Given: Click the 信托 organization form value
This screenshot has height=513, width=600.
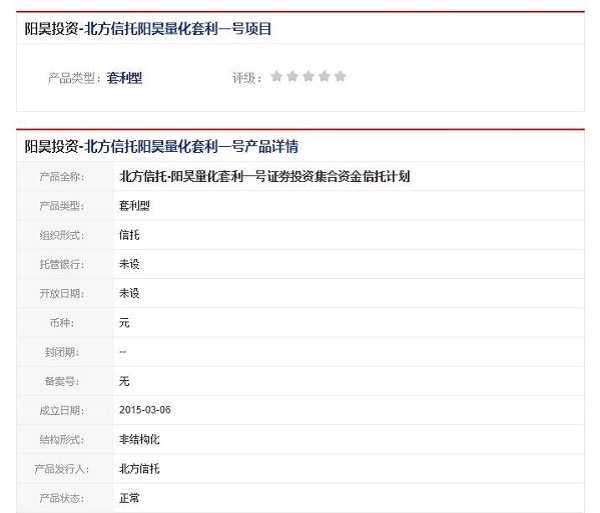Looking at the screenshot, I should coord(129,235).
